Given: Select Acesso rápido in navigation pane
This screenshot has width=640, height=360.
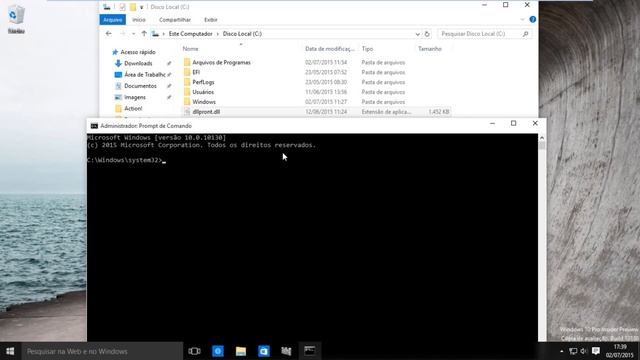Looking at the screenshot, I should click(x=138, y=52).
